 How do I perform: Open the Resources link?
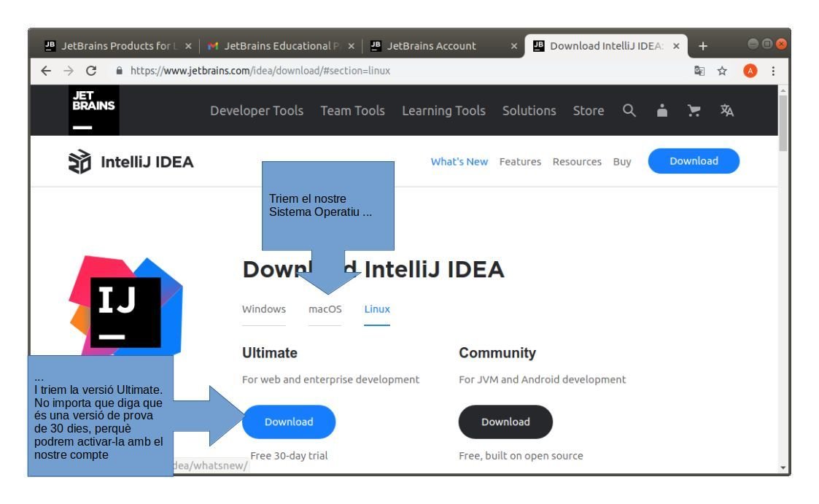(577, 162)
